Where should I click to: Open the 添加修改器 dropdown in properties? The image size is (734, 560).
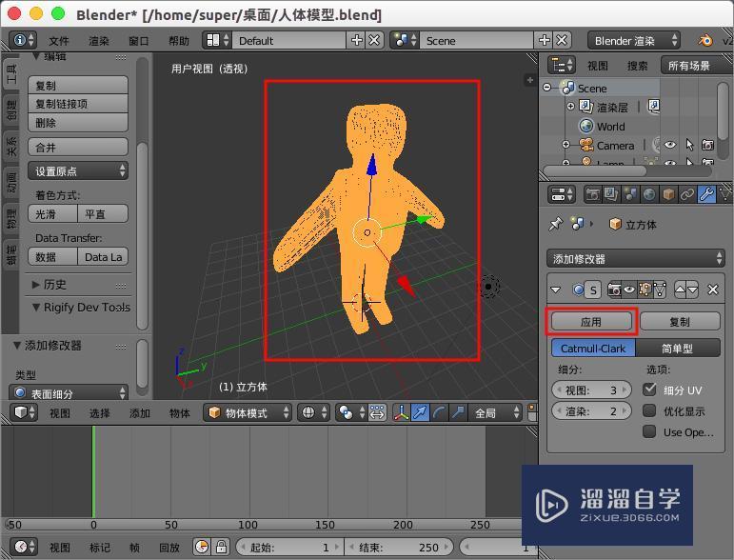[x=635, y=258]
